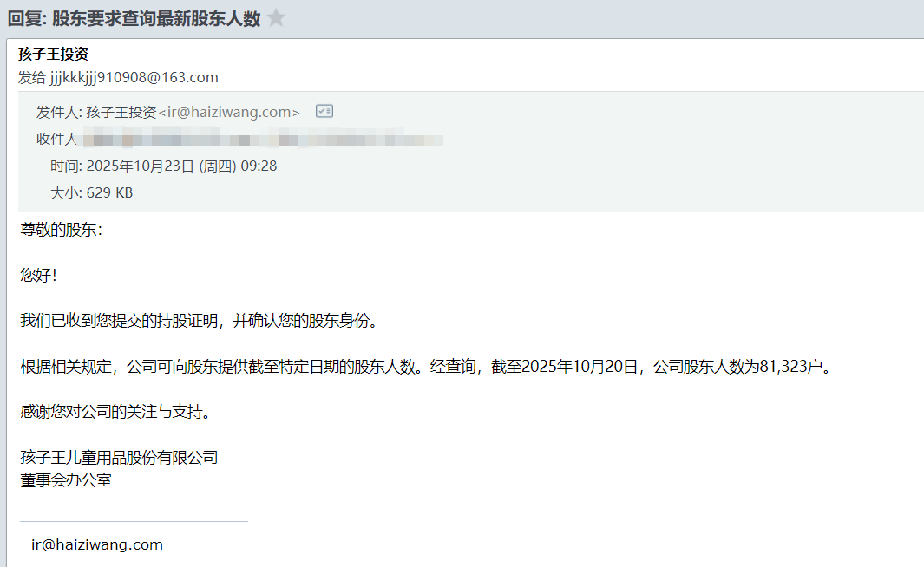Click the shareholder count 81,323户
924x567 pixels.
click(x=791, y=366)
